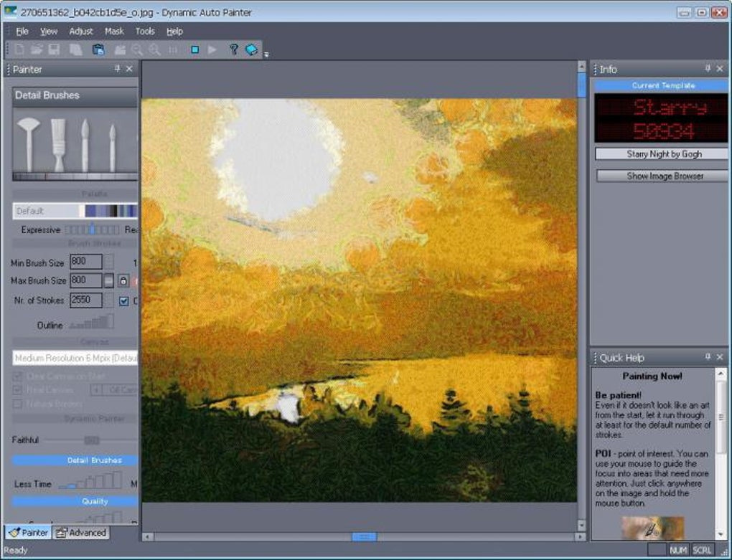The width and height of the screenshot is (732, 560).
Task: Click the Max Brush Size stepper
Action: [x=108, y=280]
